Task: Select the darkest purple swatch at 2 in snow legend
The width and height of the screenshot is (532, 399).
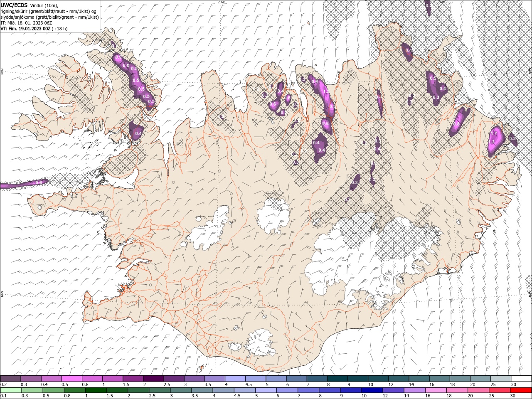Action: (153, 379)
